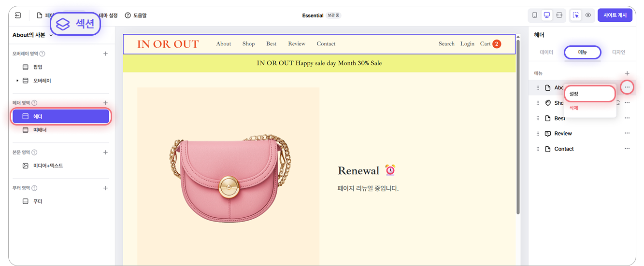Viewport: 644px width, 266px height.
Task: Select the 헤더 section
Action: 60,116
